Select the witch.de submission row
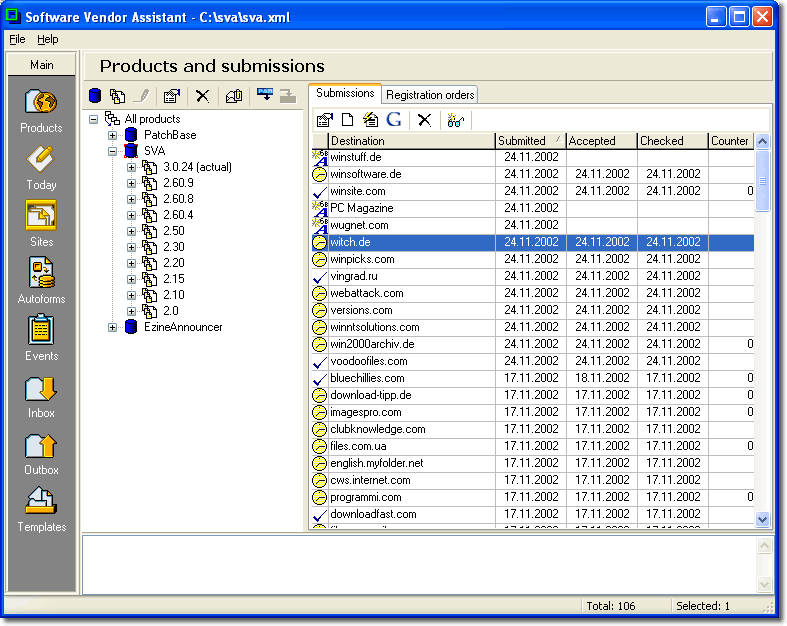This screenshot has height=626, width=787. pyautogui.click(x=533, y=242)
